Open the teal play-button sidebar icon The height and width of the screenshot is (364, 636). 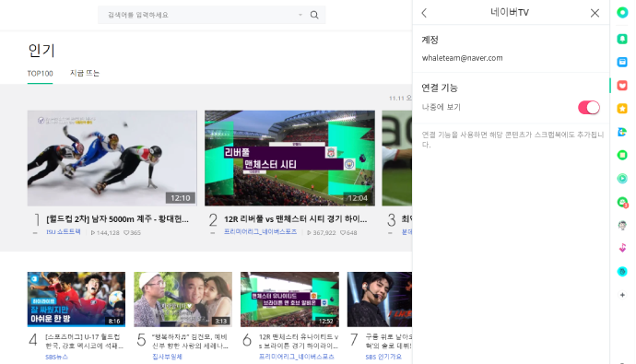pyautogui.click(x=622, y=179)
